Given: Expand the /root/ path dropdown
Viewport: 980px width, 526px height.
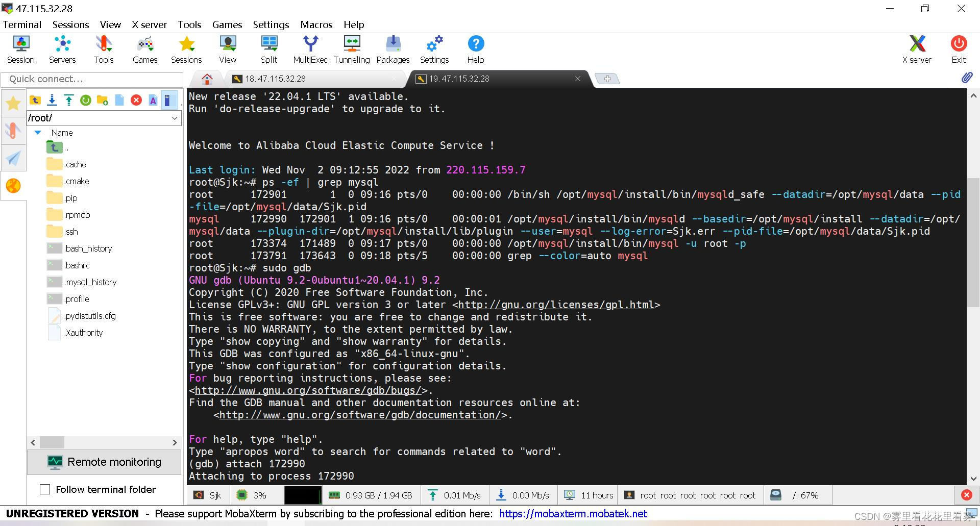Looking at the screenshot, I should click(175, 118).
